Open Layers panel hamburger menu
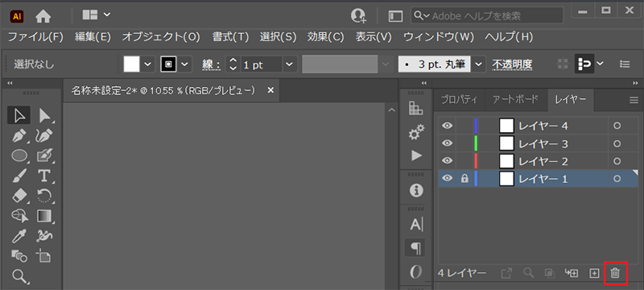This screenshot has height=290, width=644. click(x=634, y=100)
